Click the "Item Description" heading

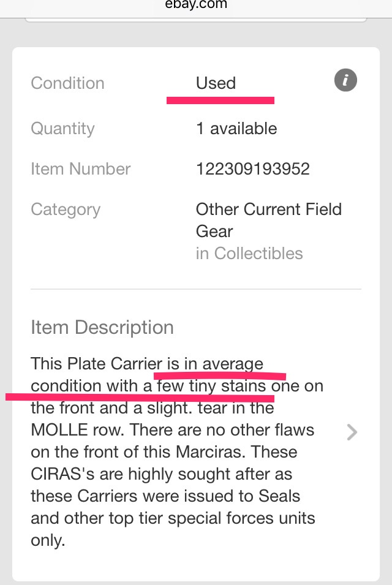102,327
